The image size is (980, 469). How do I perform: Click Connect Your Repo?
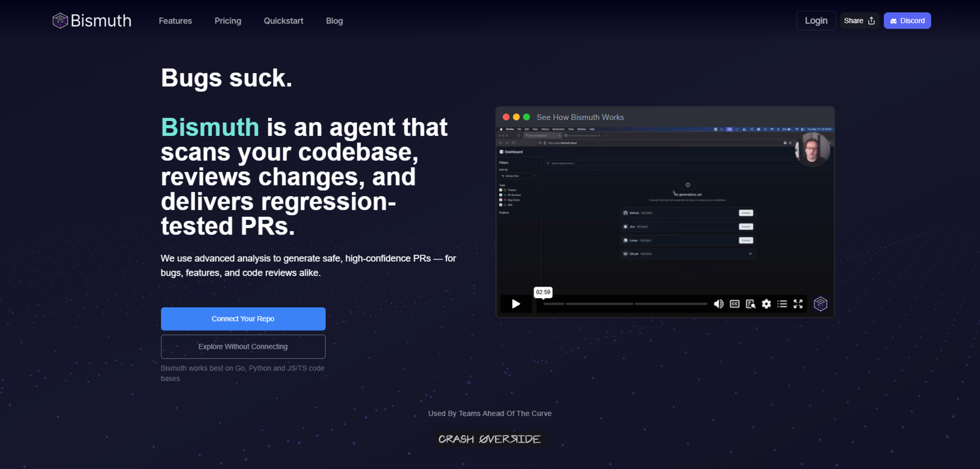[243, 319]
